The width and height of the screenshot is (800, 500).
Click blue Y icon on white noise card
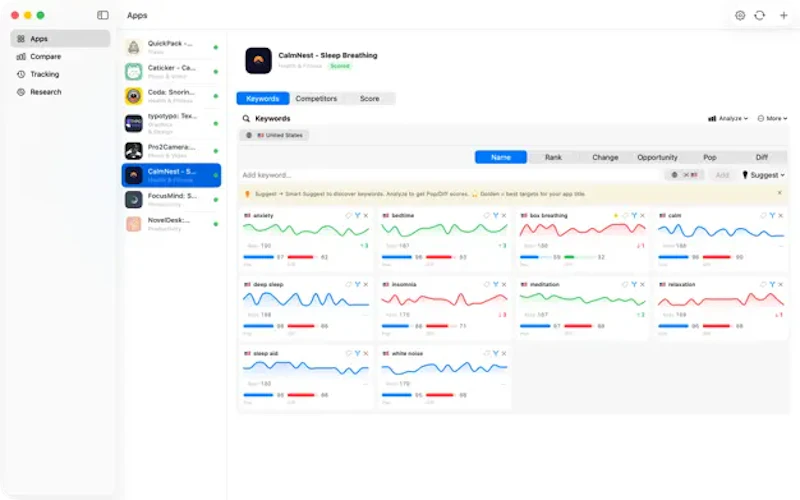click(495, 353)
